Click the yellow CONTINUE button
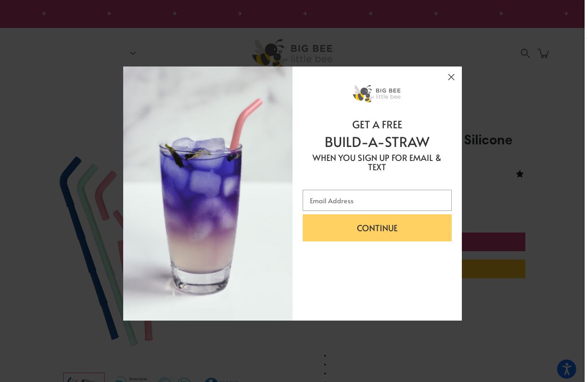Image resolution: width=588 pixels, height=382 pixels. pos(377,228)
